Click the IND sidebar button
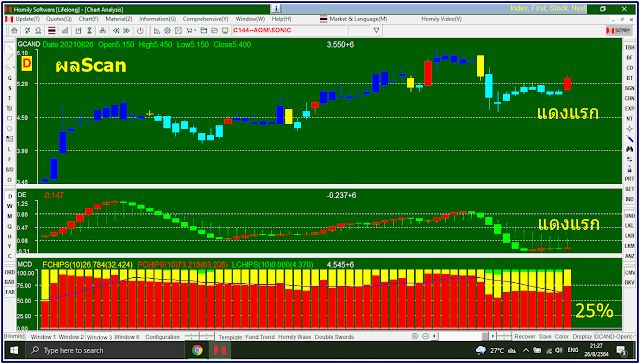This screenshot has width=640, height=364. [630, 199]
